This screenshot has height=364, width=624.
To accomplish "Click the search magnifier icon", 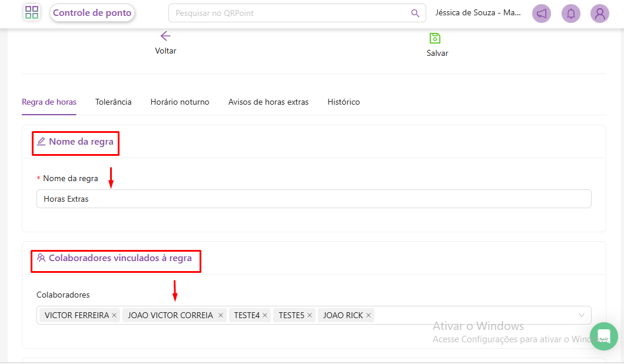I will [415, 14].
